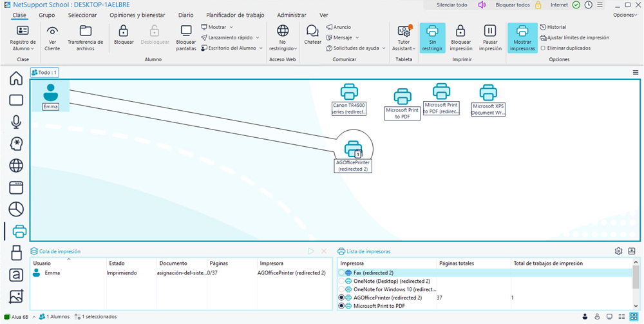Click Pausar impresión pause icon
Screen dimensions: 644x324
(490, 31)
